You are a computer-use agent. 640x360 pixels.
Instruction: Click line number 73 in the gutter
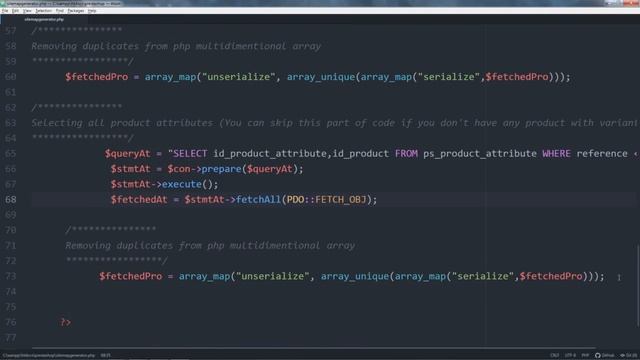11,276
